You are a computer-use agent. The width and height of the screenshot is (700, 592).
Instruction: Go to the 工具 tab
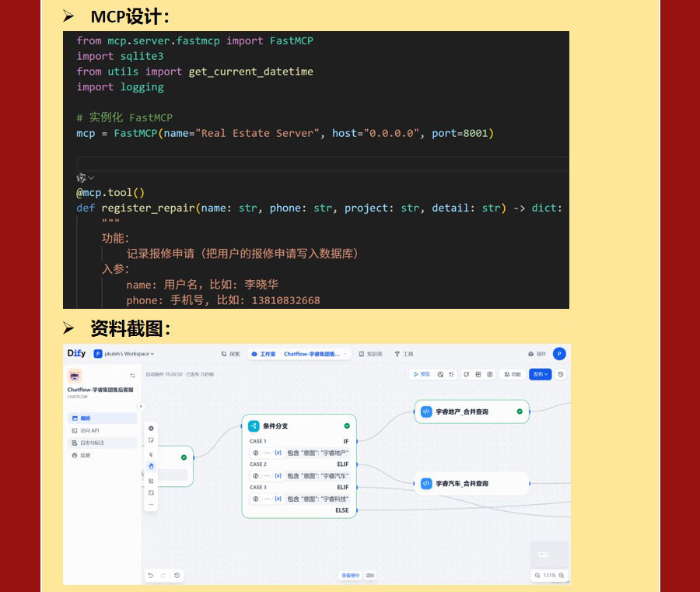click(x=404, y=354)
